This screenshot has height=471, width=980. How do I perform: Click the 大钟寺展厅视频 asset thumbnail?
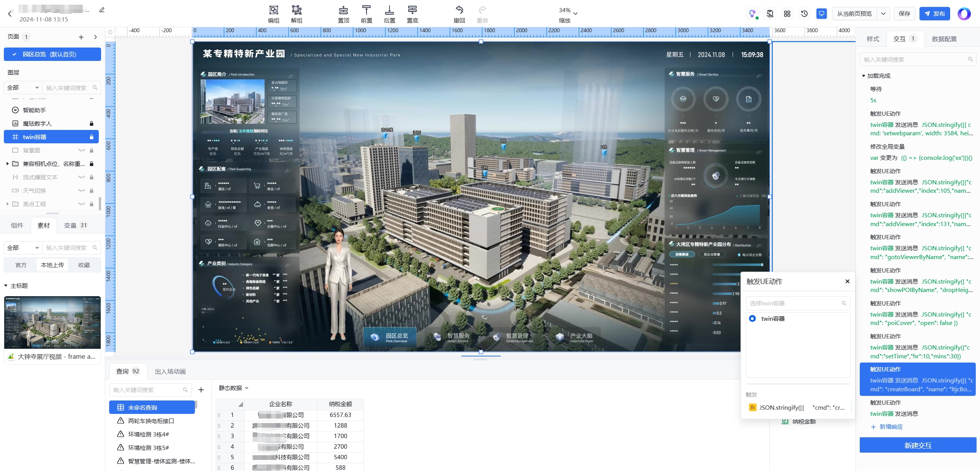52,322
